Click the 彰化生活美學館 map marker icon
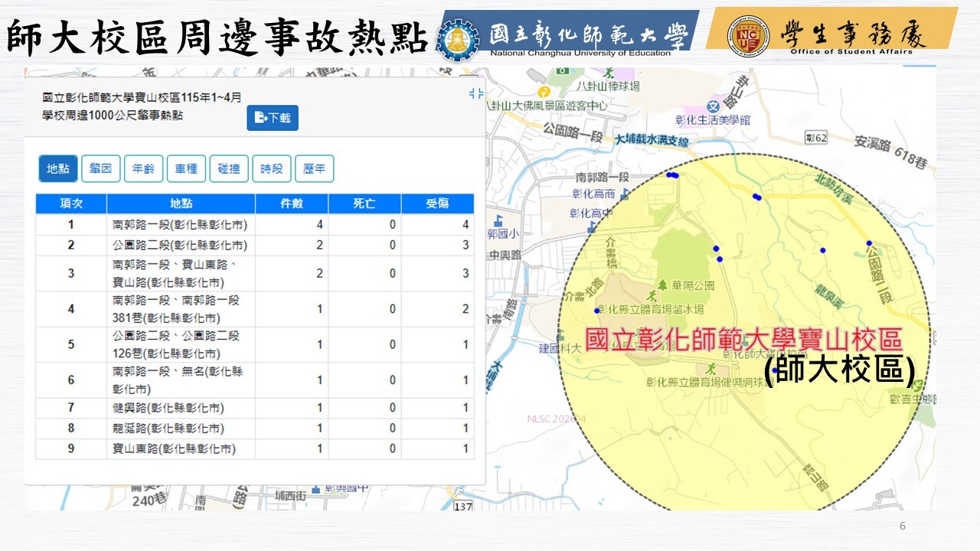980x551 pixels. point(713,106)
